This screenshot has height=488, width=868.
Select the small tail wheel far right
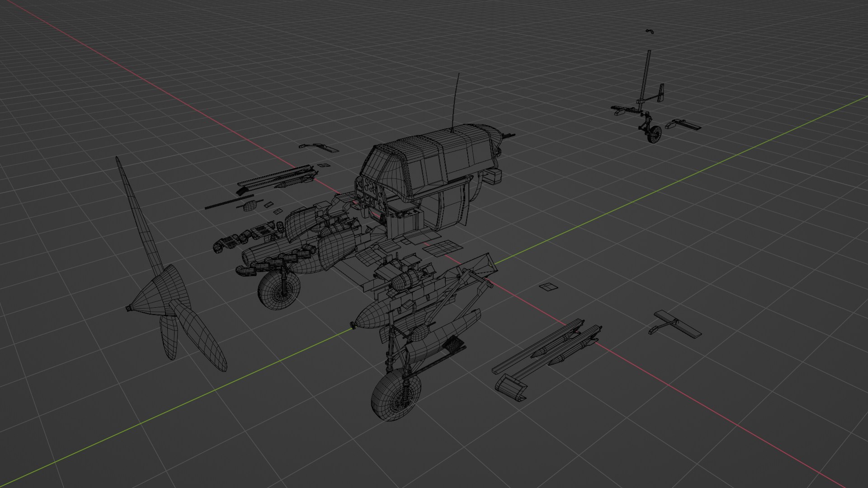tap(654, 134)
